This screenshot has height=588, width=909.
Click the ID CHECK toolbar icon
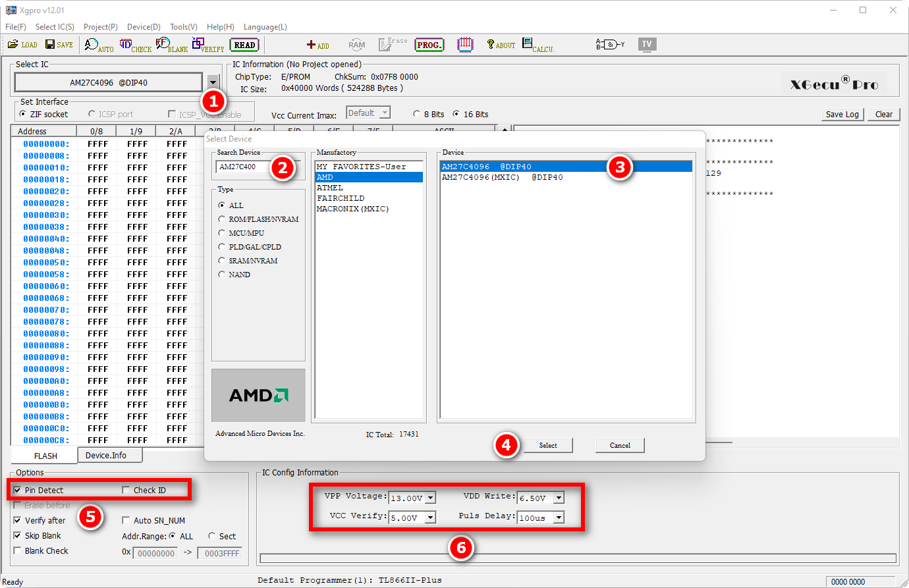click(136, 45)
